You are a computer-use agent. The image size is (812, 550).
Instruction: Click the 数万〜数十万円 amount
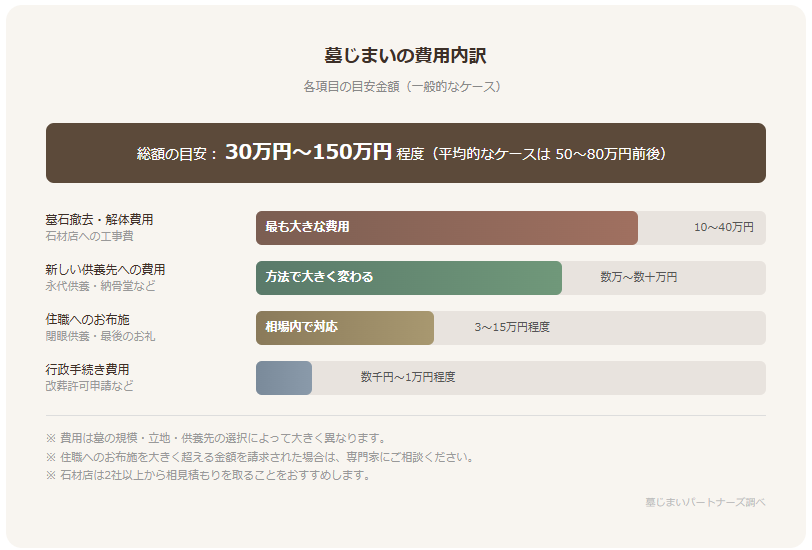638,278
